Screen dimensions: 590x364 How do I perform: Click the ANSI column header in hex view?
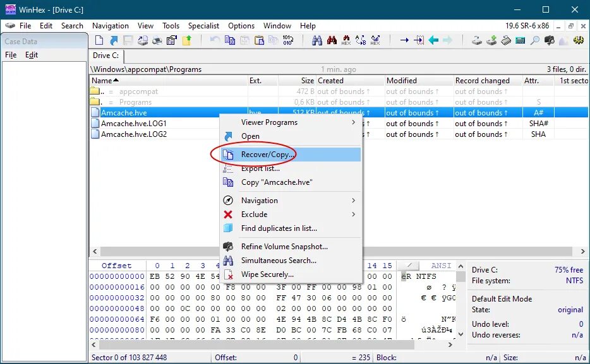point(441,266)
